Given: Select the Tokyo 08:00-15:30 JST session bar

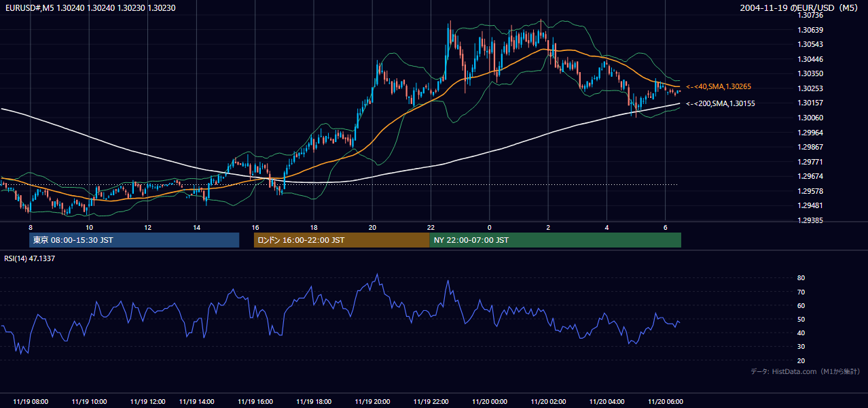Looking at the screenshot, I should pyautogui.click(x=134, y=240).
